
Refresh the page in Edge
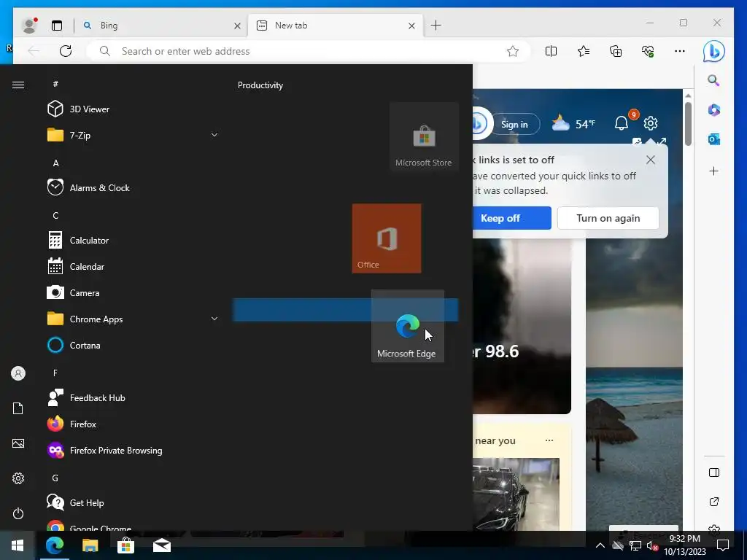66,51
